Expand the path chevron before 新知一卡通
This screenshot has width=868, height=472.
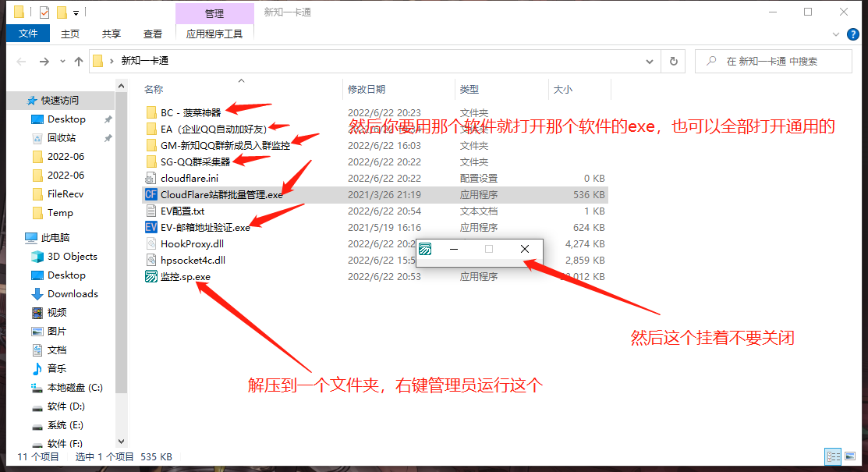pos(112,61)
